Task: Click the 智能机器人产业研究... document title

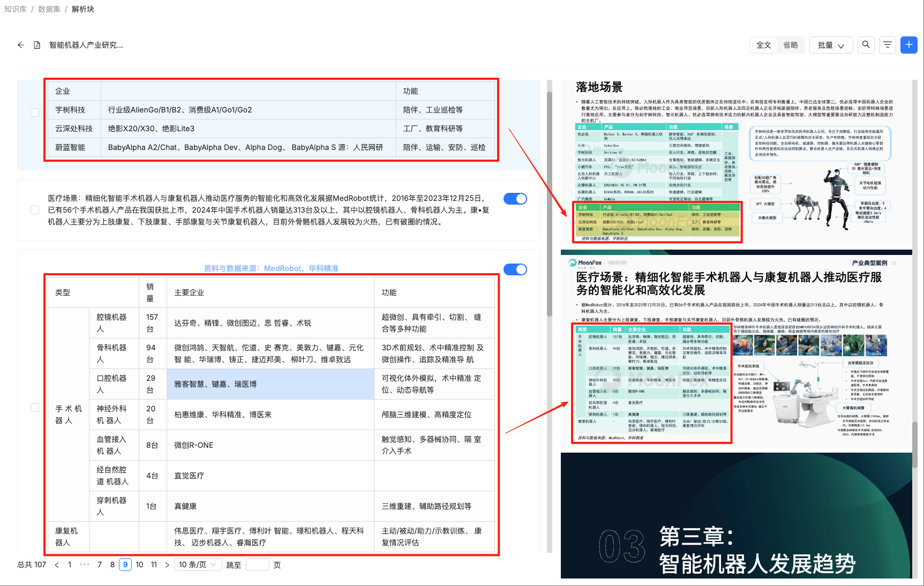Action: click(x=86, y=45)
